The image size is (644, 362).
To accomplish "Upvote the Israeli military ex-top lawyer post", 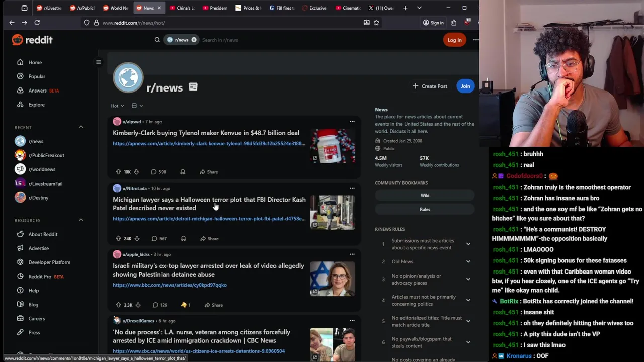I will [118, 305].
